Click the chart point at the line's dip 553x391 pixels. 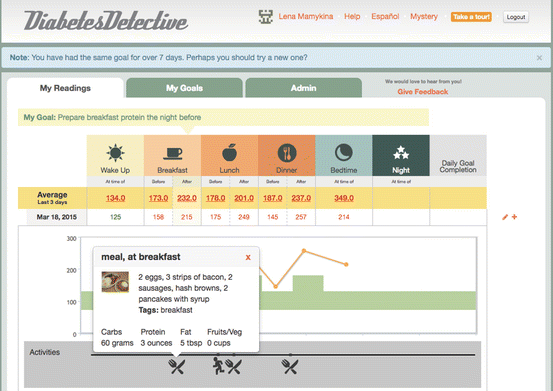click(276, 287)
